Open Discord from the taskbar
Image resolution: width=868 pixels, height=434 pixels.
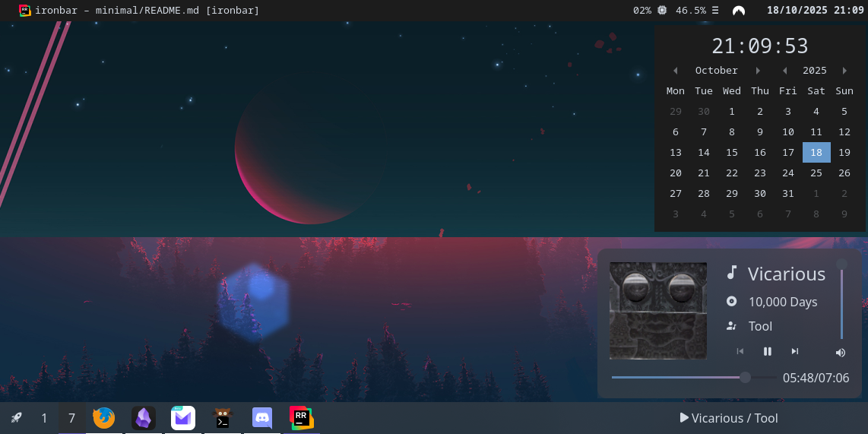tap(262, 418)
